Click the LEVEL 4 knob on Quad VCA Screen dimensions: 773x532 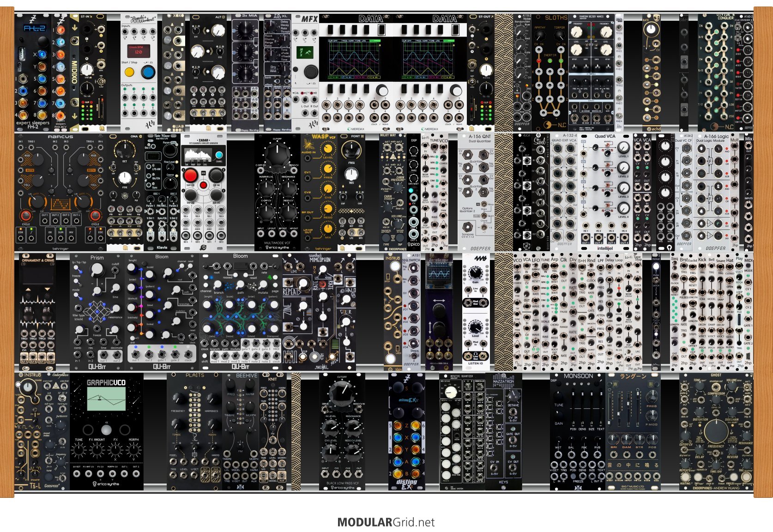pos(623,208)
